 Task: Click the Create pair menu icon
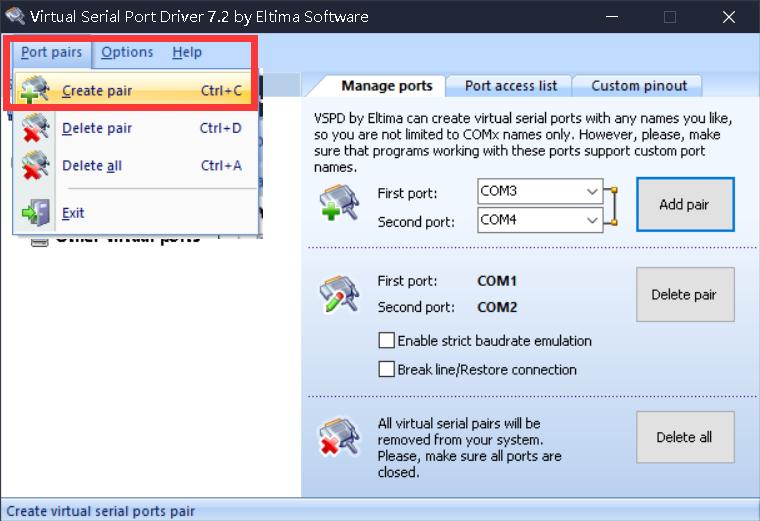point(35,90)
